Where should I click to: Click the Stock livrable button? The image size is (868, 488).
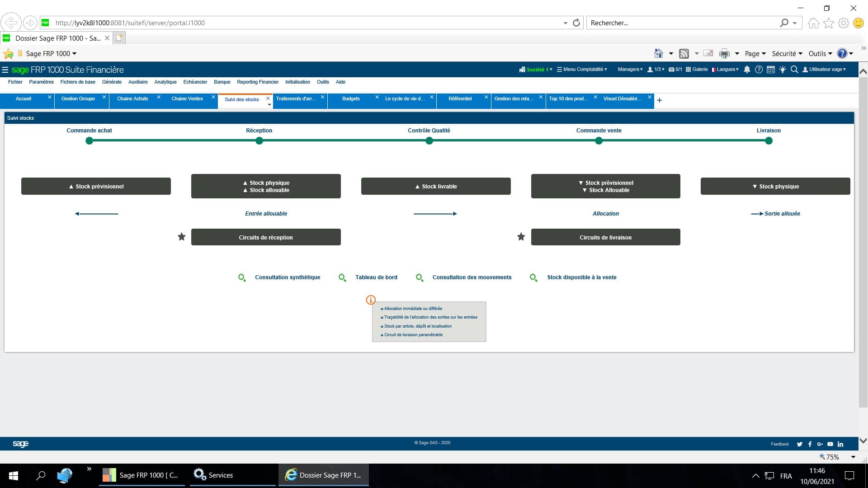436,186
